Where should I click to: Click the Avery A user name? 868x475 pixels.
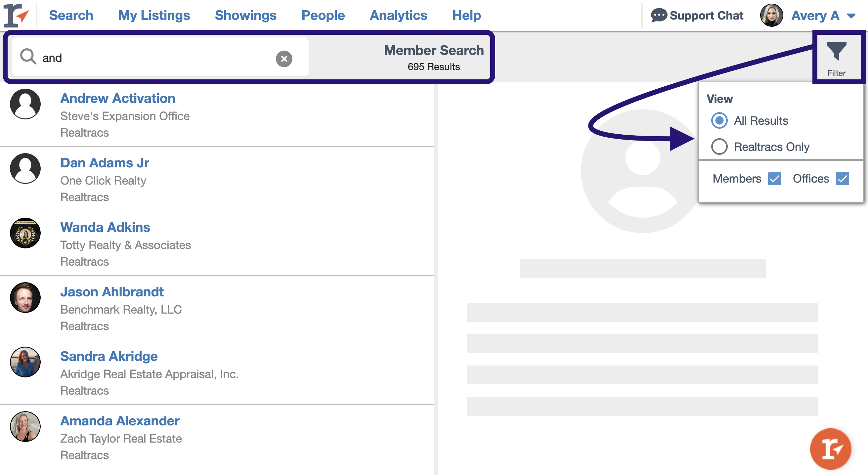[815, 16]
